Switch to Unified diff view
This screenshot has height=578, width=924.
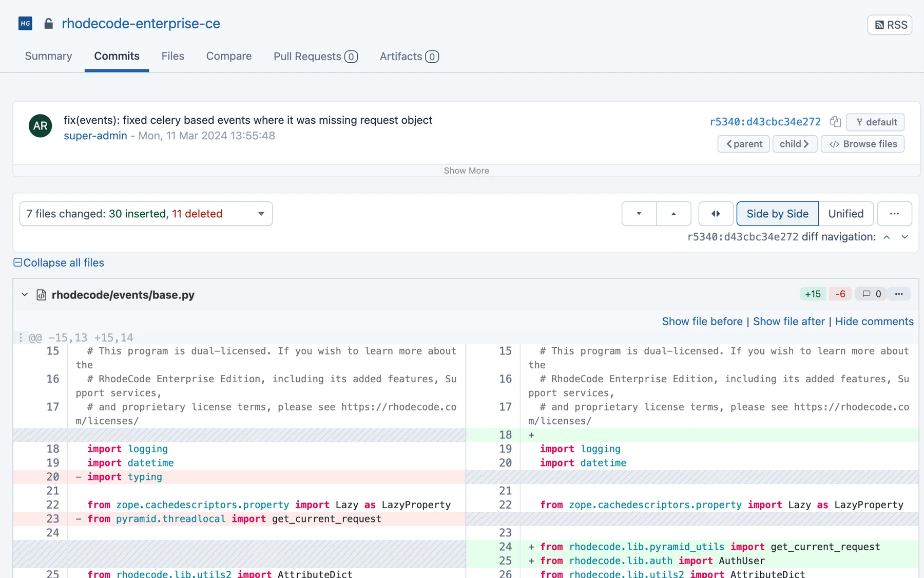coord(845,214)
